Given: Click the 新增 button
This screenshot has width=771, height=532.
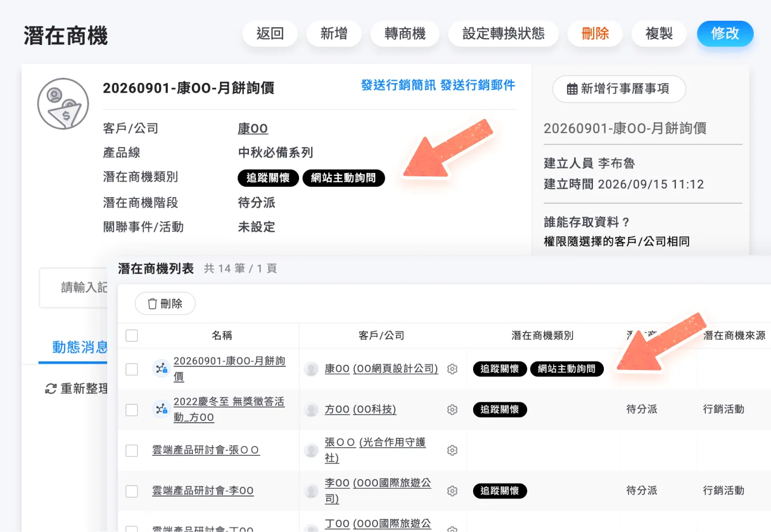Looking at the screenshot, I should (334, 33).
